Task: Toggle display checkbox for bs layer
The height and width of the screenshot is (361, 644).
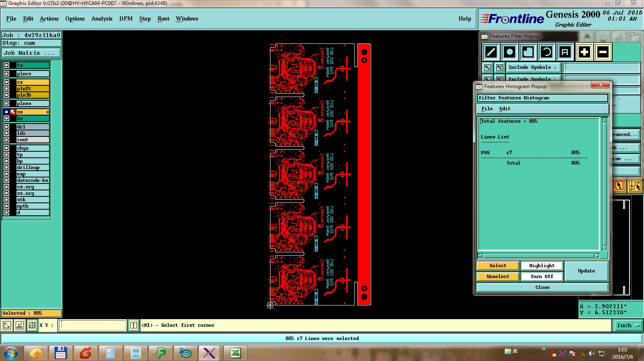Action: 6,118
